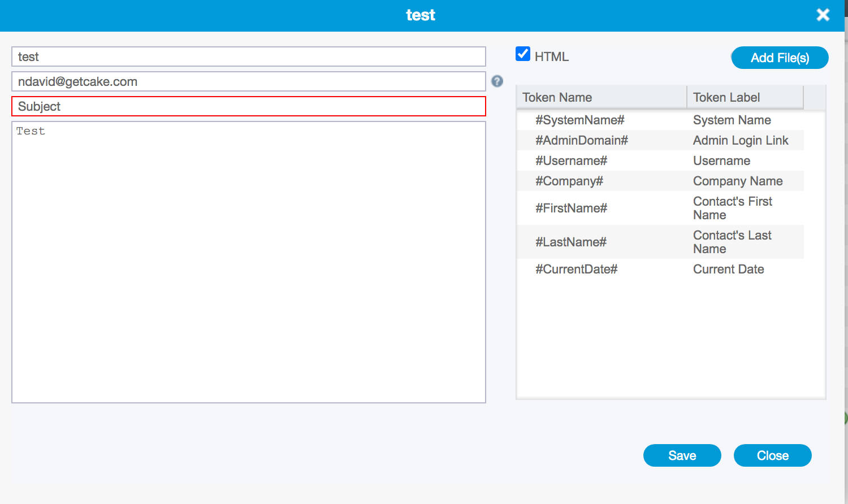This screenshot has height=504, width=848.
Task: Click inside the message body text area
Action: pyautogui.click(x=248, y=262)
